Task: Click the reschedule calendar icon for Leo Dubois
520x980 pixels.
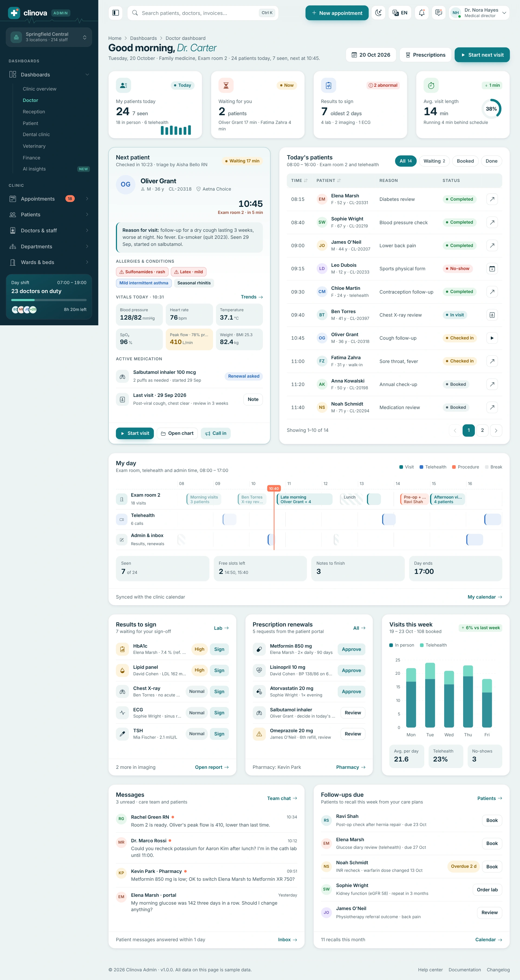Action: pyautogui.click(x=492, y=269)
